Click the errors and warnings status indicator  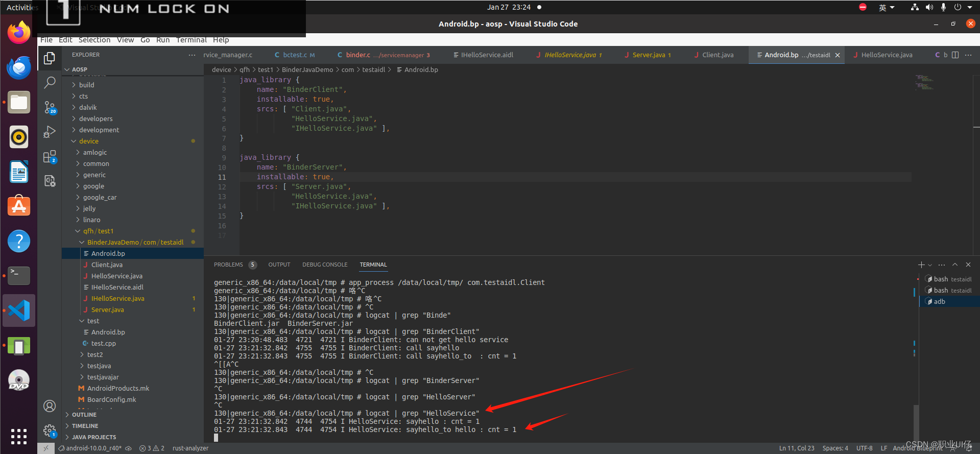point(152,448)
